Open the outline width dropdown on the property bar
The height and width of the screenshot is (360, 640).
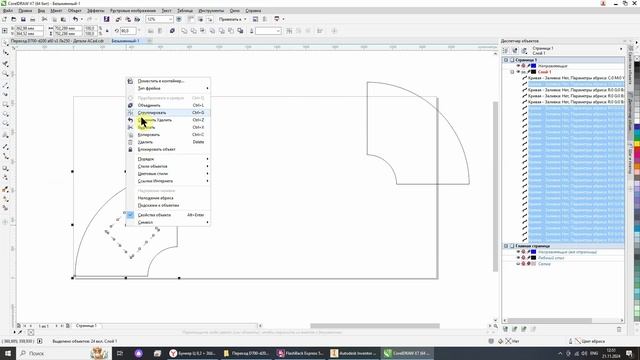tap(278, 31)
